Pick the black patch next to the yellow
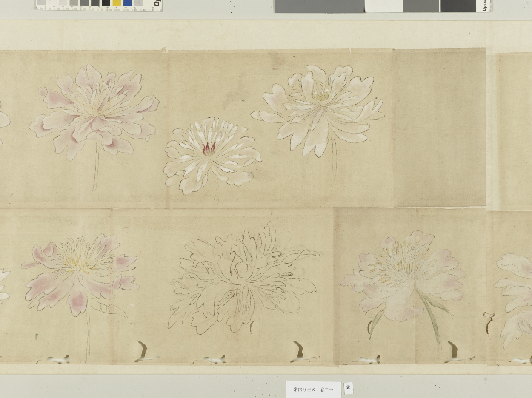 [106, 3]
